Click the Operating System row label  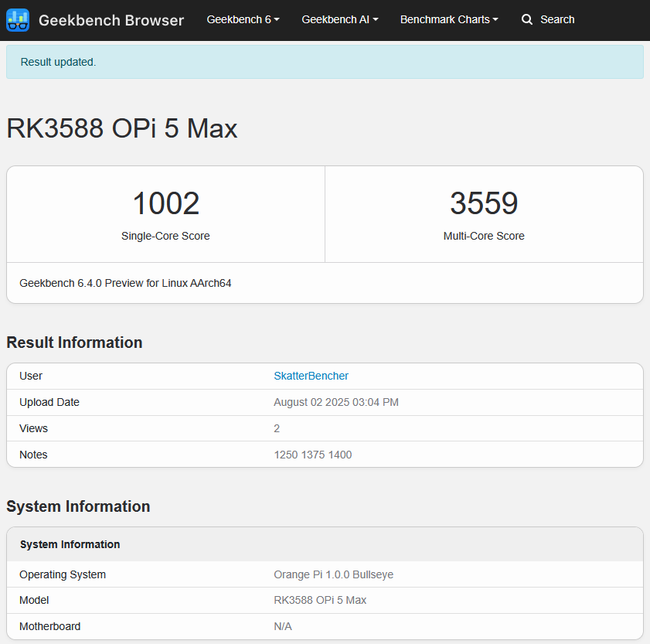pos(63,574)
